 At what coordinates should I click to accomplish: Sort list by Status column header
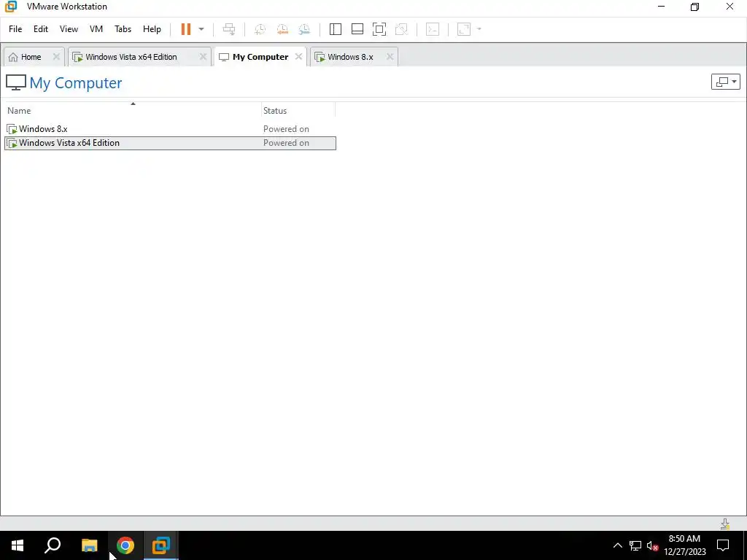point(298,111)
